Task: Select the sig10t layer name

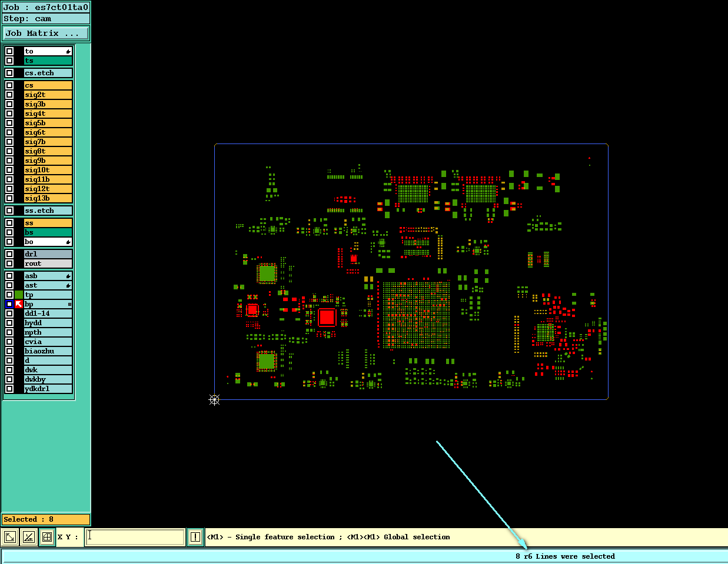Action: tap(48, 170)
